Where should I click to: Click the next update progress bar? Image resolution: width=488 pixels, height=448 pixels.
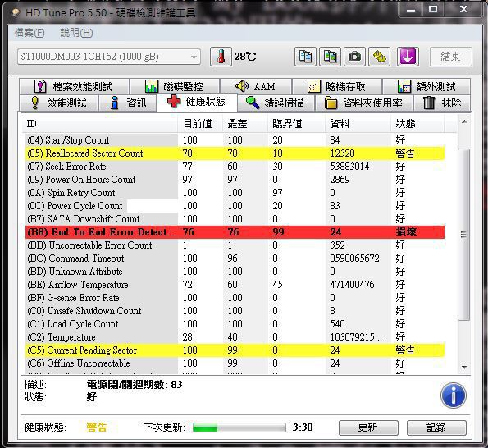click(239, 427)
